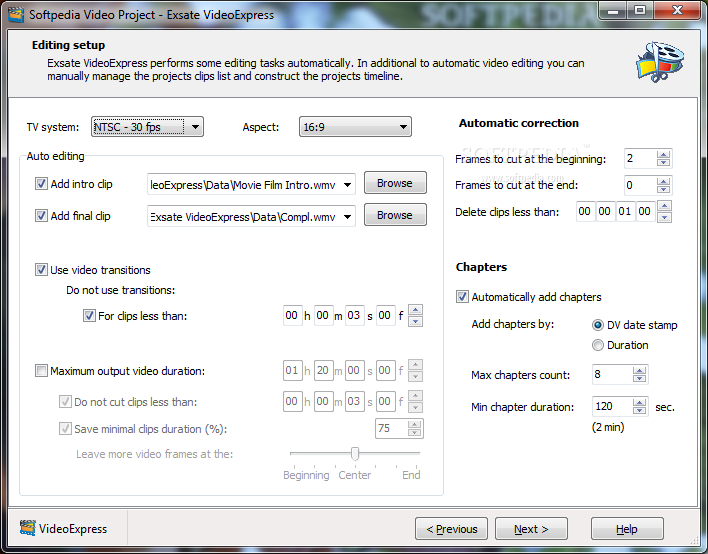Maximize the VideoExpress window
Viewport: 708px width, 554px height.
[640, 11]
